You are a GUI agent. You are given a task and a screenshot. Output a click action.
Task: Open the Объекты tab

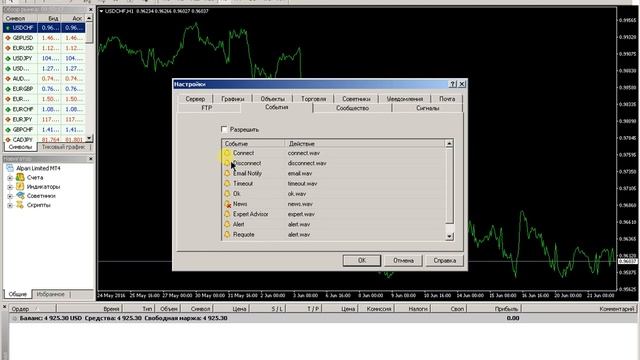pos(273,99)
